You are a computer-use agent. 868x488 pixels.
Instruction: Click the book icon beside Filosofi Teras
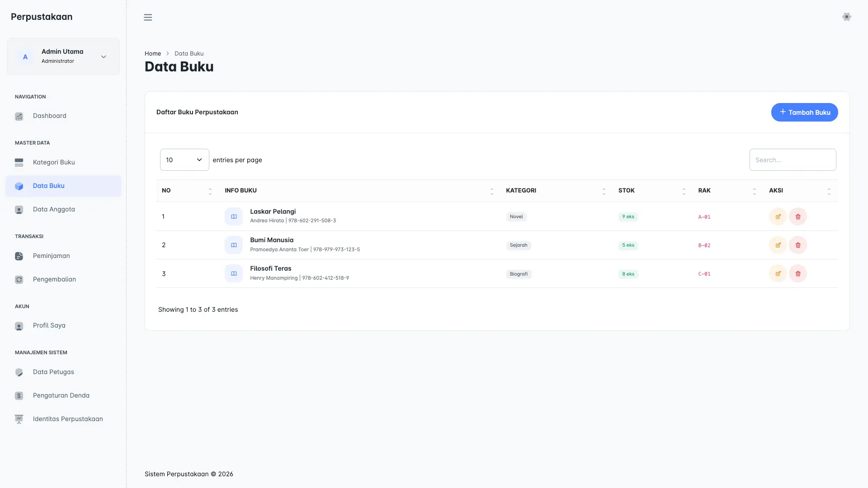[x=234, y=273]
